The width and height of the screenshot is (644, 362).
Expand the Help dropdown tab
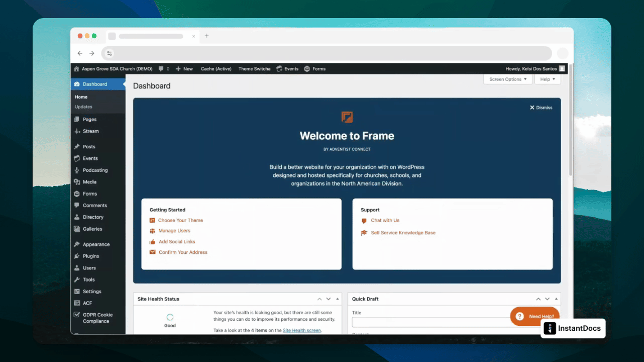[x=548, y=79]
